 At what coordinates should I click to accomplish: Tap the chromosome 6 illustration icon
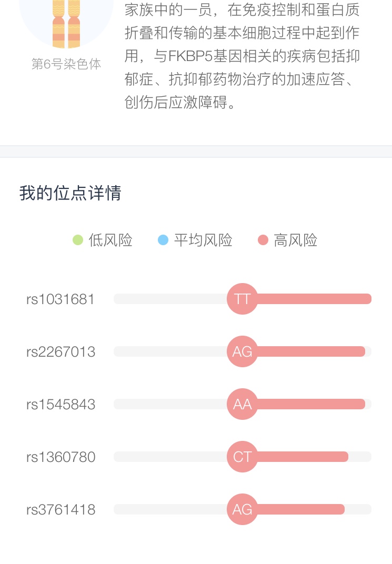point(66,24)
